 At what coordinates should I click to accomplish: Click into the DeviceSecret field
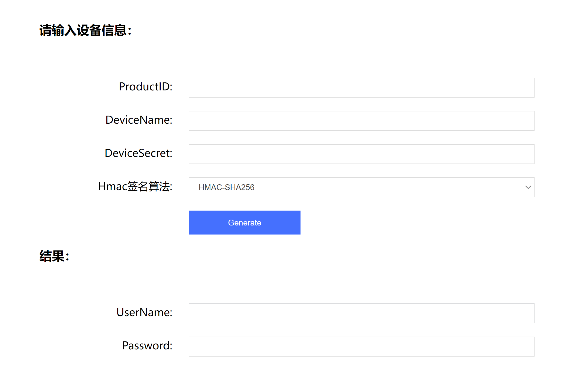[361, 154]
